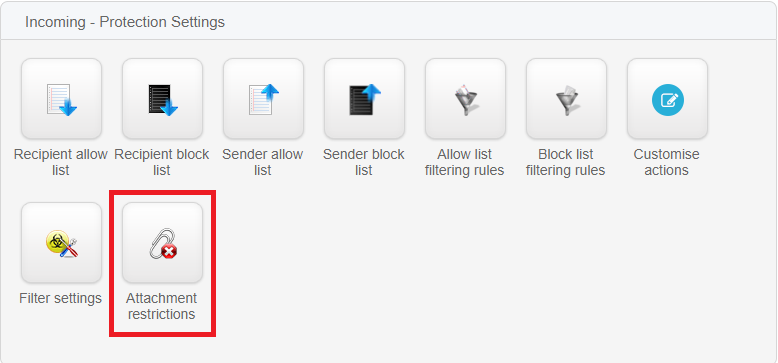Click the "Incoming - Protection Settings" panel title
The height and width of the screenshot is (363, 778).
pos(125,22)
